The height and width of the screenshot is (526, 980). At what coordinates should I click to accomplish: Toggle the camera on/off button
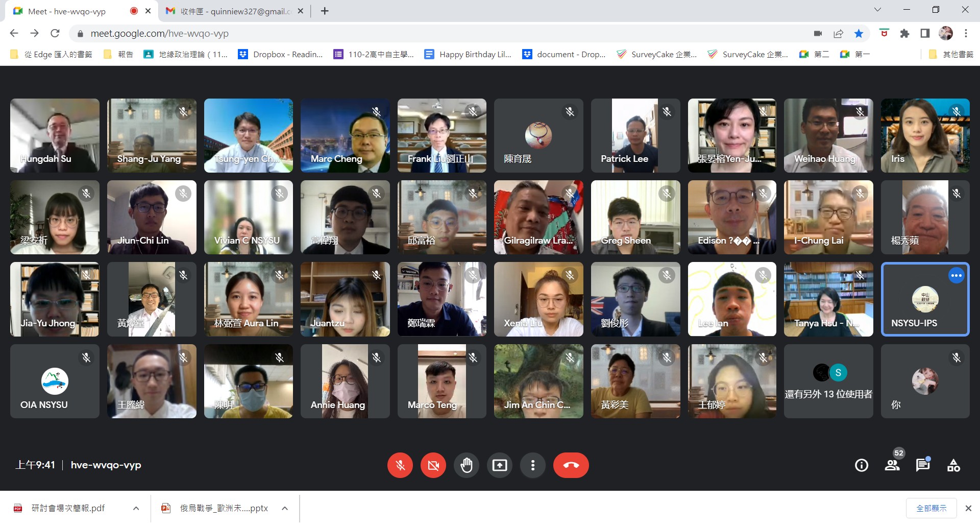tap(433, 465)
